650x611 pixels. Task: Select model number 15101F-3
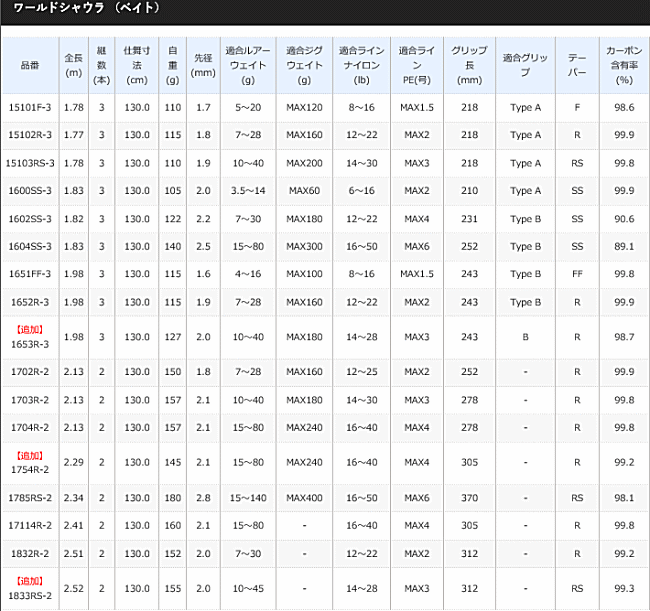(30, 107)
